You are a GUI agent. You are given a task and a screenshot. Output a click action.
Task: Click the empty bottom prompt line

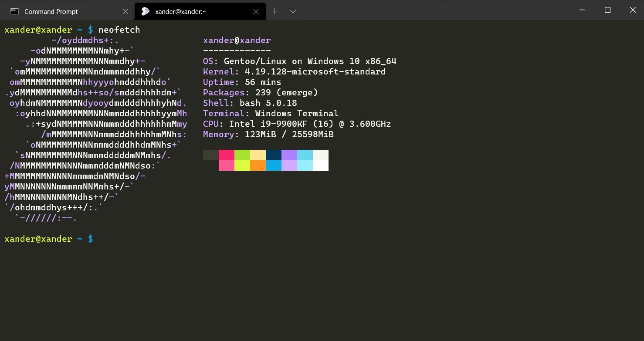[x=49, y=239]
